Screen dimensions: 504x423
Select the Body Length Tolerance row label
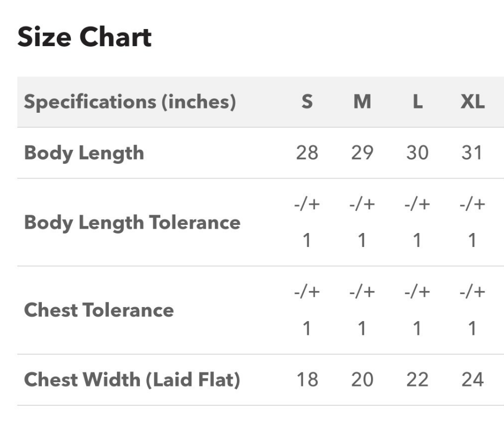132,222
